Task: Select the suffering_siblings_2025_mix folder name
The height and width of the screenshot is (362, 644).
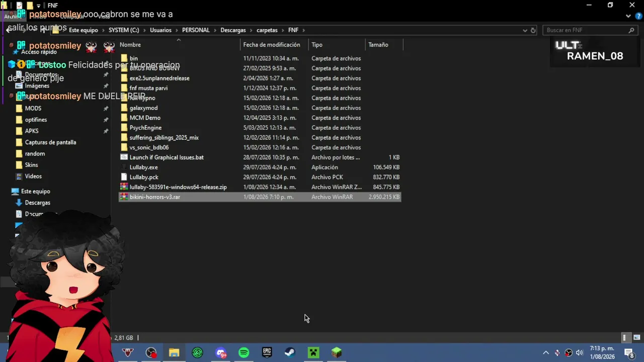Action: [x=164, y=138]
